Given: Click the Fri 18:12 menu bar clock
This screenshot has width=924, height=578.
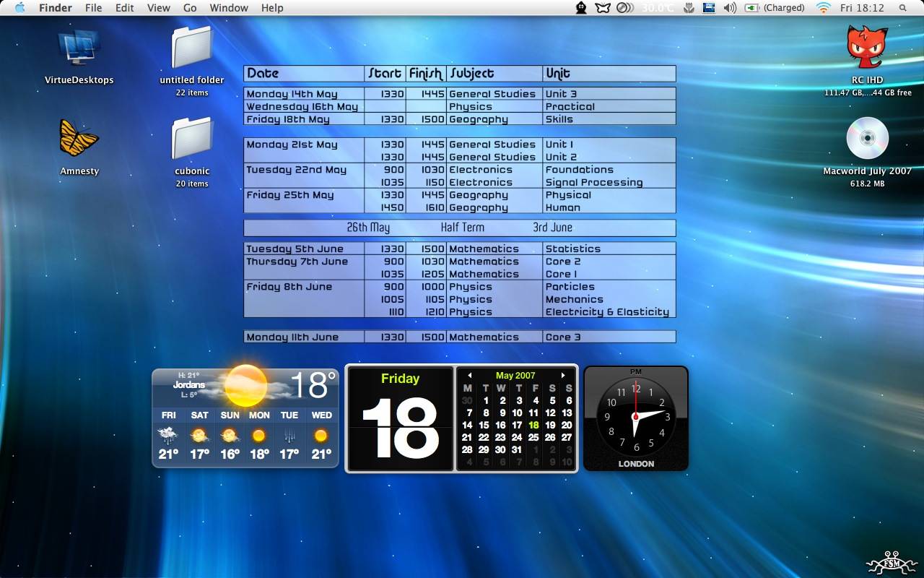Looking at the screenshot, I should click(x=862, y=8).
